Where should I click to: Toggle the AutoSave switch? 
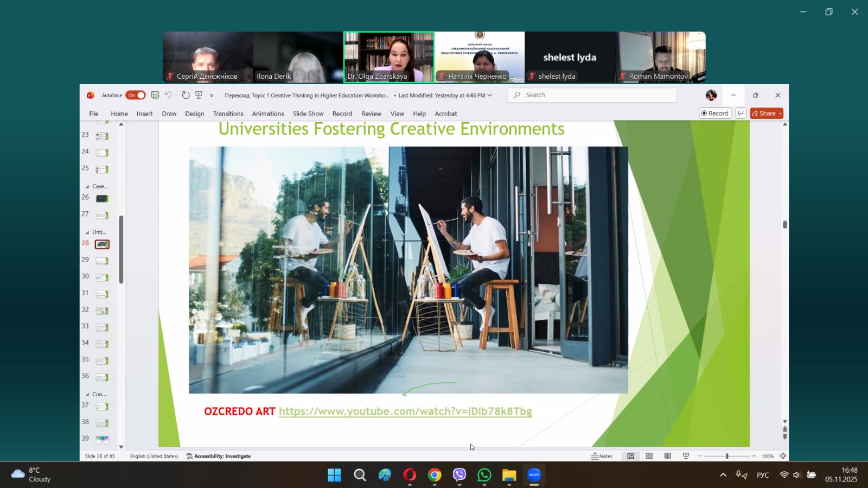[x=136, y=96]
